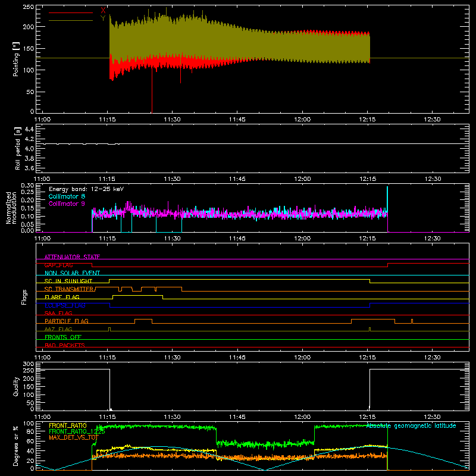
Task: Click the 250 tick on Pointing axis
Action: (28, 7)
